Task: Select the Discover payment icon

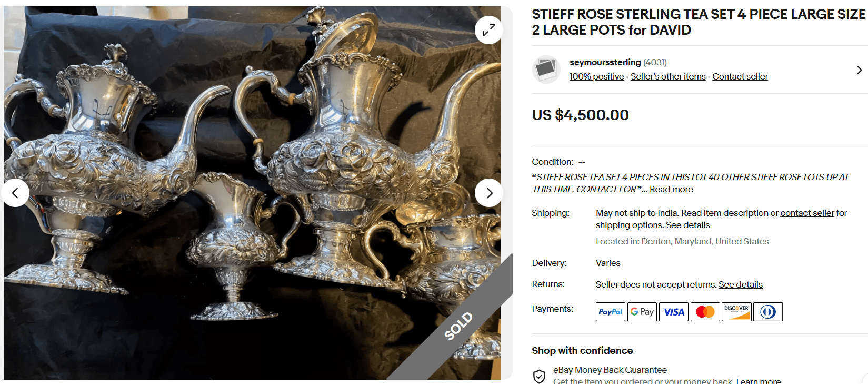Action: click(736, 311)
